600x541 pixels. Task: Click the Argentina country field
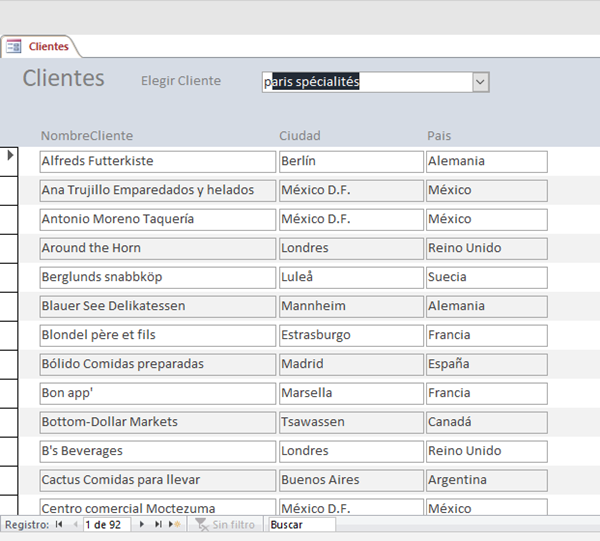(486, 480)
